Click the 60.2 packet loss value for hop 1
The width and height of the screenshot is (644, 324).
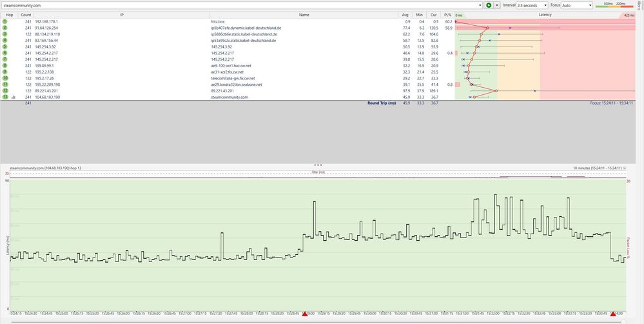point(449,21)
